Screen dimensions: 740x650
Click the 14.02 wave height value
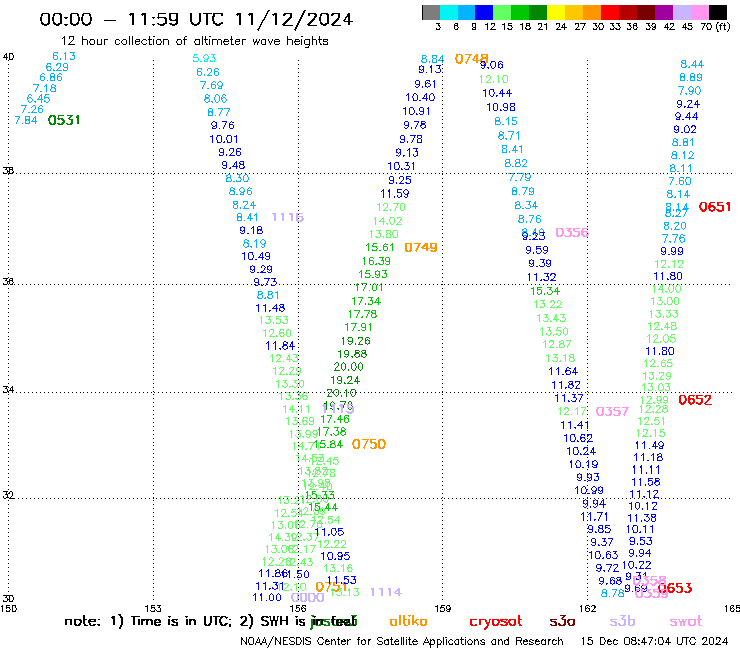pyautogui.click(x=387, y=221)
